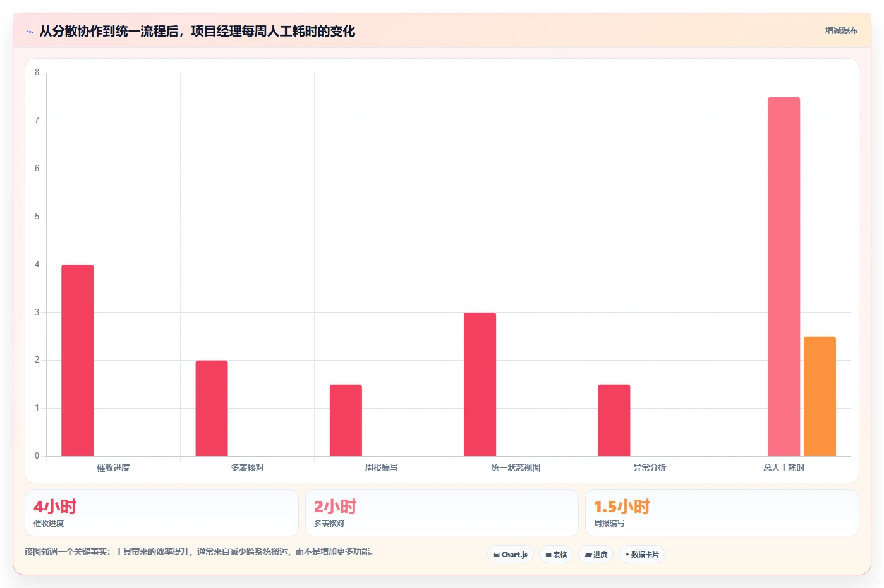Open the 2小时 多表核对 data card

[x=442, y=513]
